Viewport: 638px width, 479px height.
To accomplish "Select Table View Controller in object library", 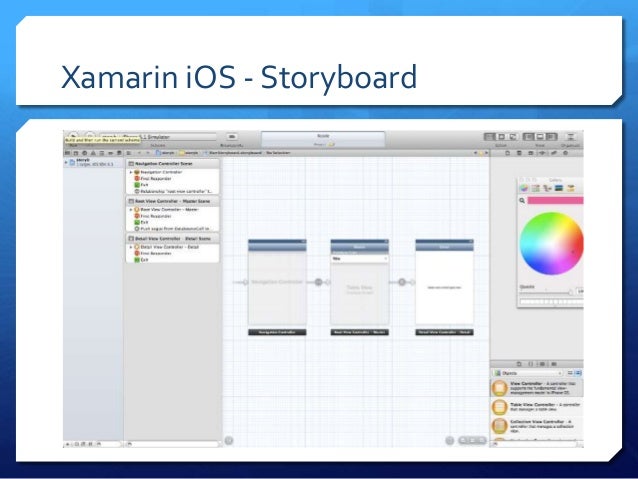I will click(537, 407).
